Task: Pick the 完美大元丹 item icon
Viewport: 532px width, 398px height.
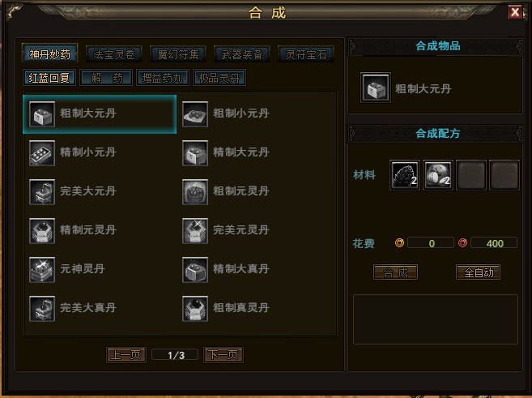Action: [42, 192]
